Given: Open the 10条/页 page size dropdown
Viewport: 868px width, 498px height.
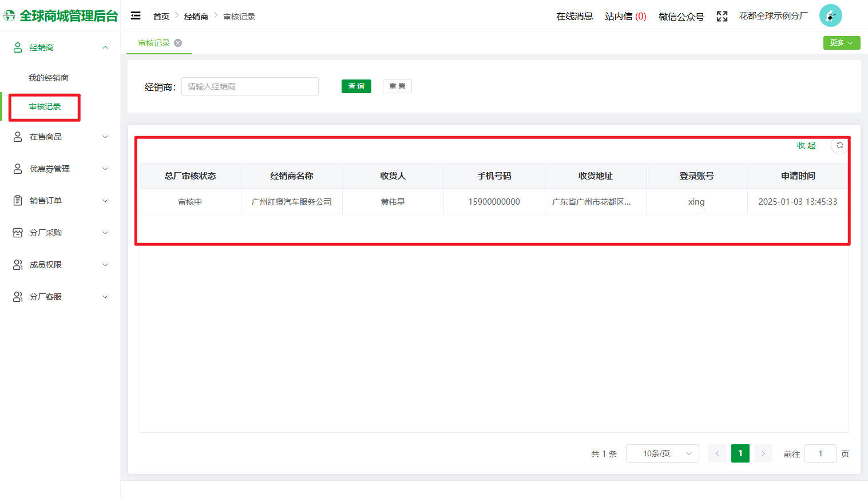Looking at the screenshot, I should click(662, 453).
